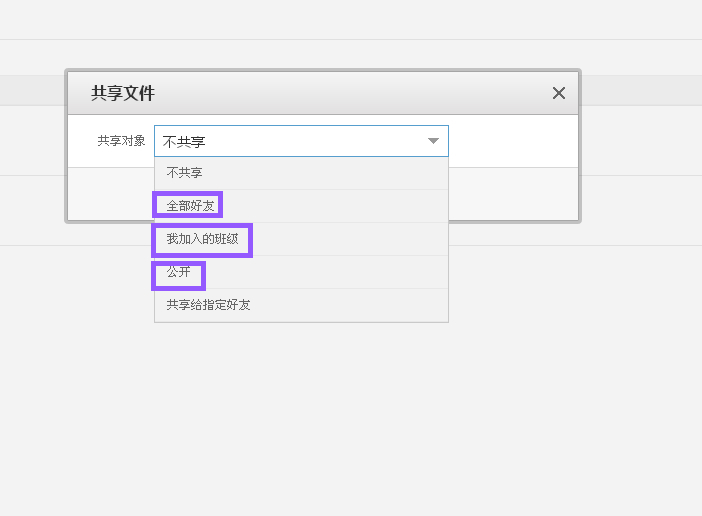Select the 公开 sharing option
702x516 pixels.
[x=179, y=272]
